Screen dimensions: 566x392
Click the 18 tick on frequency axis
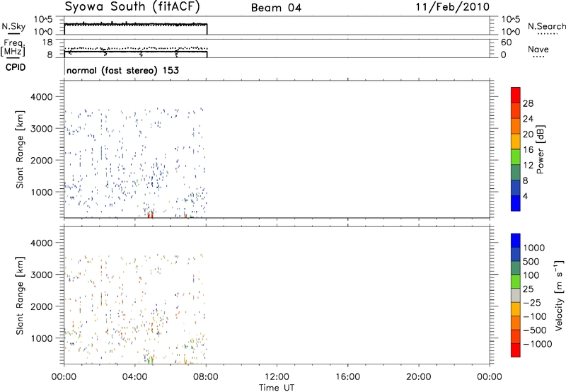coord(47,42)
